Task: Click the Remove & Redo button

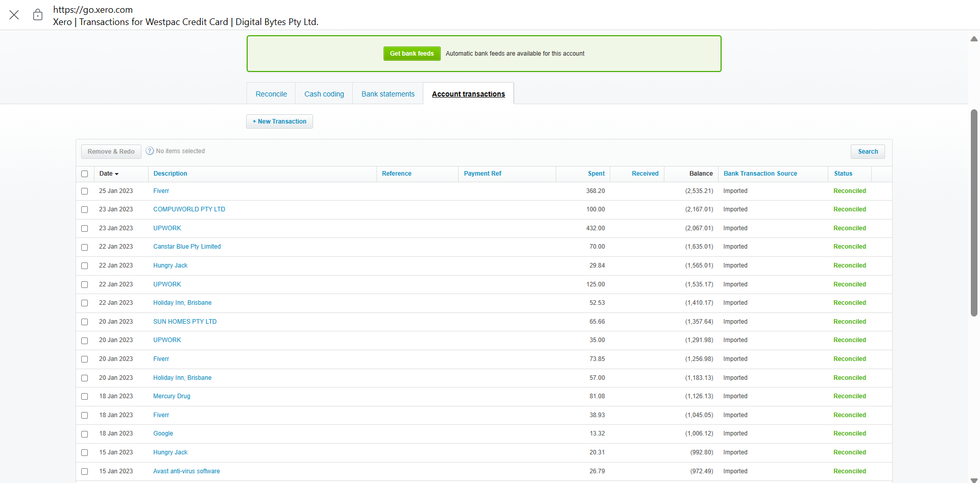Action: coord(111,152)
